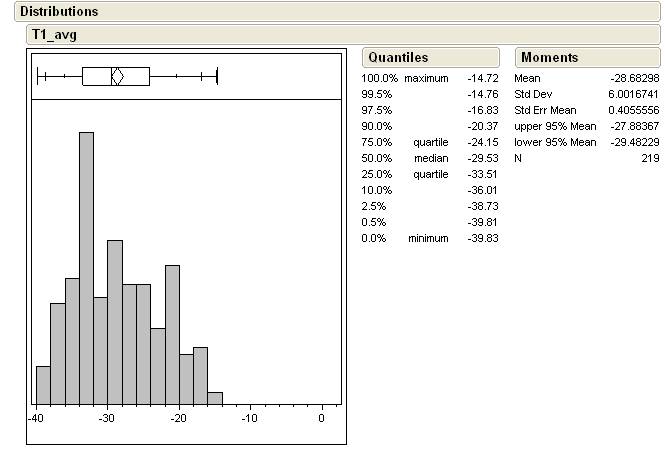Click the Std Dev value 6.0016741
The width and height of the screenshot is (665, 452).
[634, 94]
